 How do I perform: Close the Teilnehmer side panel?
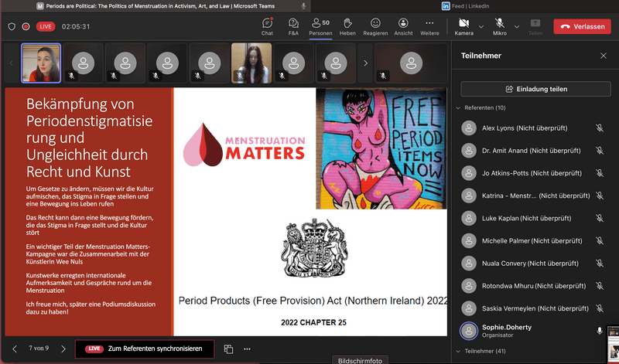[x=604, y=56]
